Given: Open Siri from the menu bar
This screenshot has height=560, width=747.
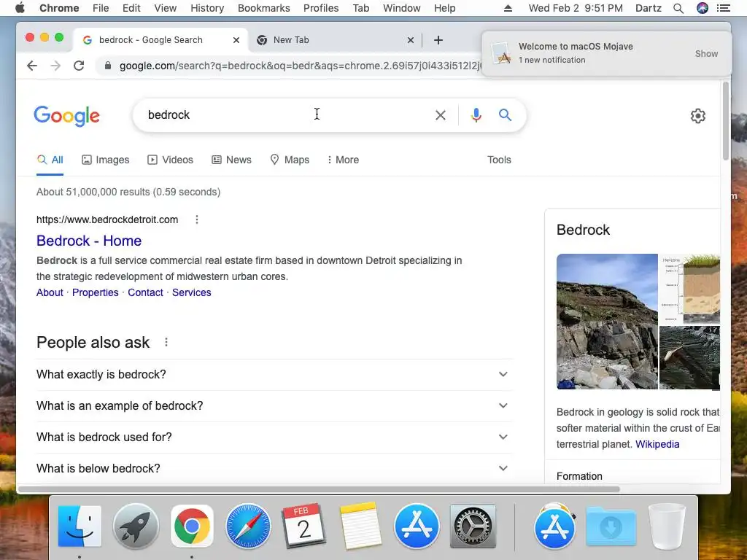Looking at the screenshot, I should click(x=703, y=8).
